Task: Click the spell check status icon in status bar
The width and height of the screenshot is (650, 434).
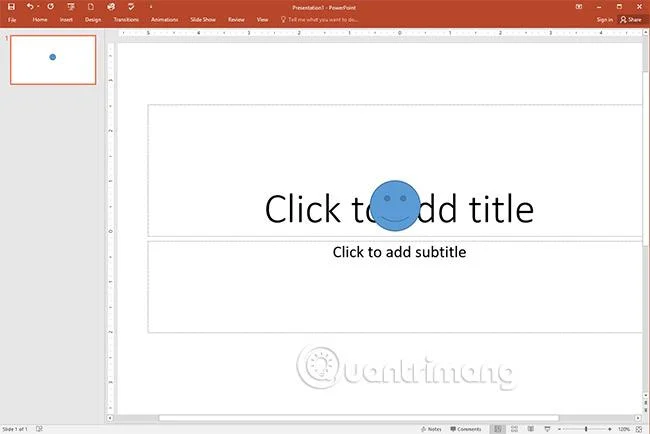Action: pyautogui.click(x=39, y=429)
